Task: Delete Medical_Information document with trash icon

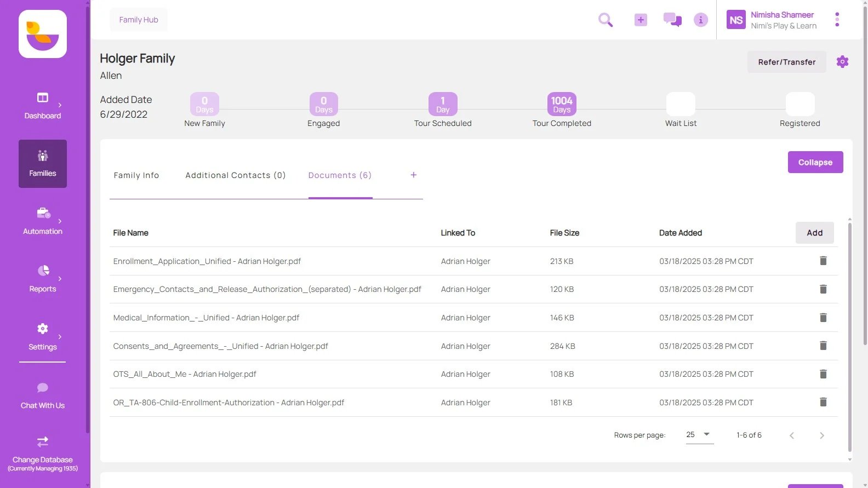Action: (x=823, y=318)
